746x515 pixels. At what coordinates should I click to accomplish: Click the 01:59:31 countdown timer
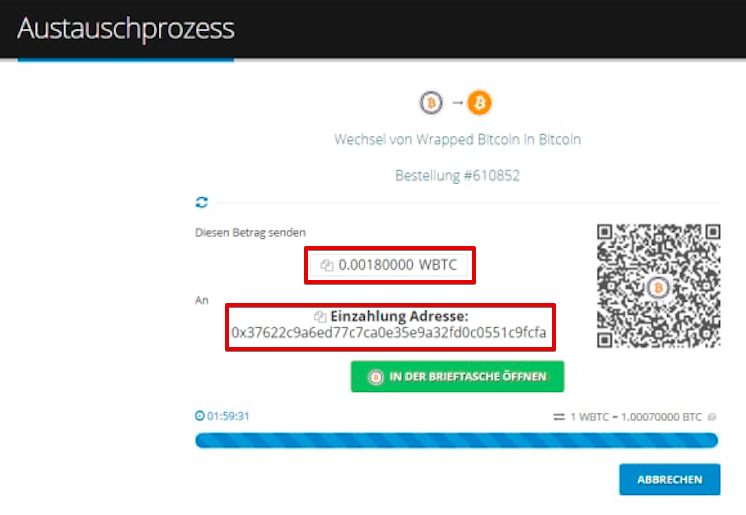(228, 416)
